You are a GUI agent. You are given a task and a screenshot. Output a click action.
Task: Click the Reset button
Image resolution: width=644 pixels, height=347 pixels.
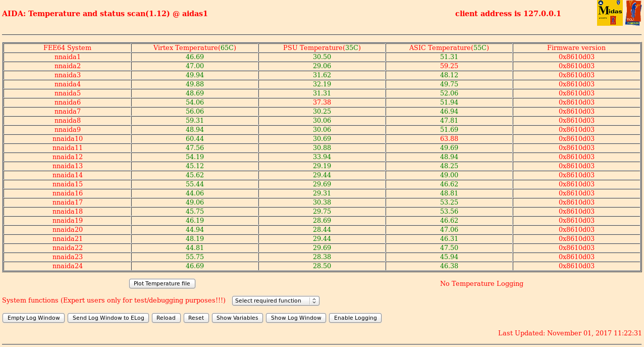(196, 318)
